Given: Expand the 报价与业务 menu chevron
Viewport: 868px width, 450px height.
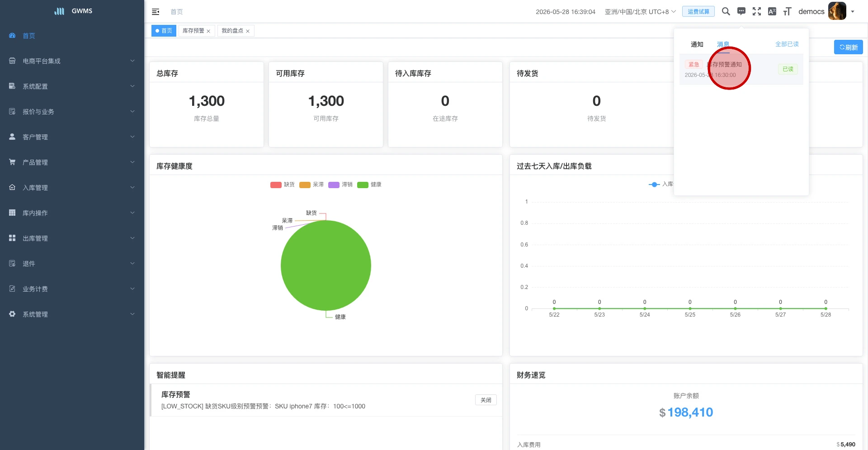Looking at the screenshot, I should pos(132,111).
